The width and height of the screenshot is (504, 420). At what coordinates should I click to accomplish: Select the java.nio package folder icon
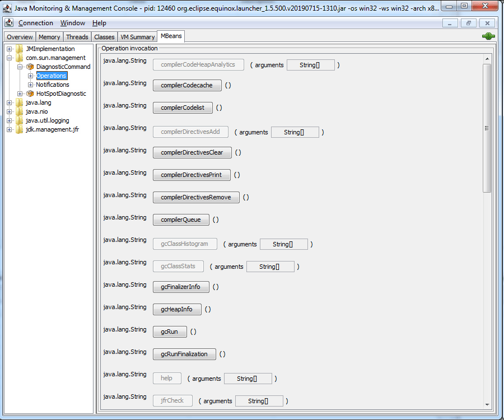(19, 111)
